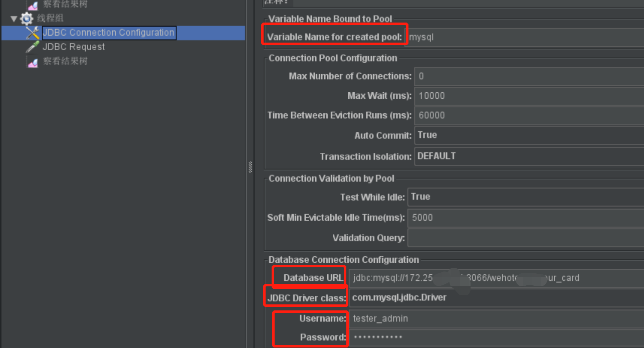Screen dimensions: 644x348
Task: Click the 察看结果树 icon below JDBC Request
Action: click(33, 62)
